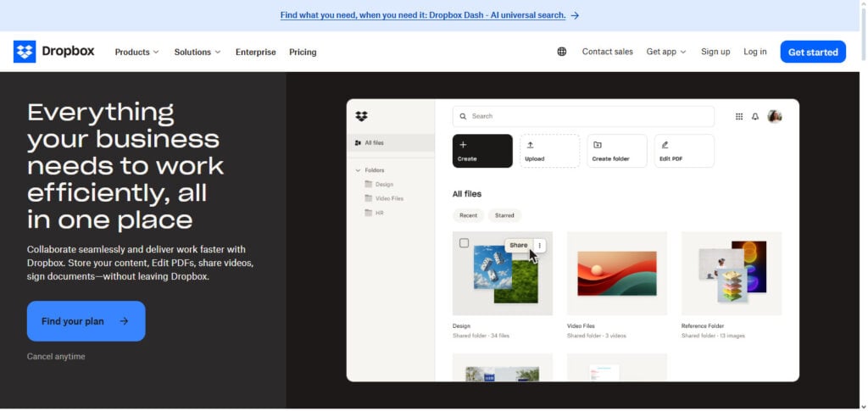Open the apps grid icon in mockup
This screenshot has height=411, width=868.
[x=739, y=116]
